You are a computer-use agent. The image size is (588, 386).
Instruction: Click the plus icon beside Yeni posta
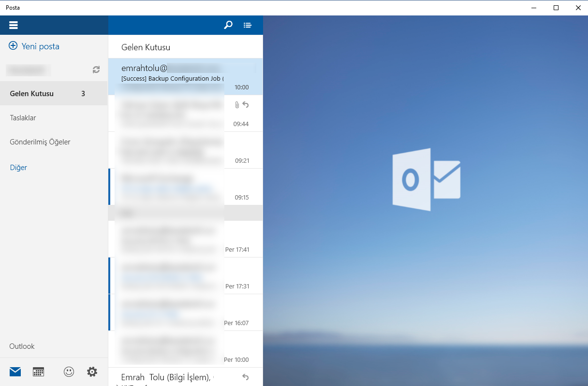coord(14,46)
